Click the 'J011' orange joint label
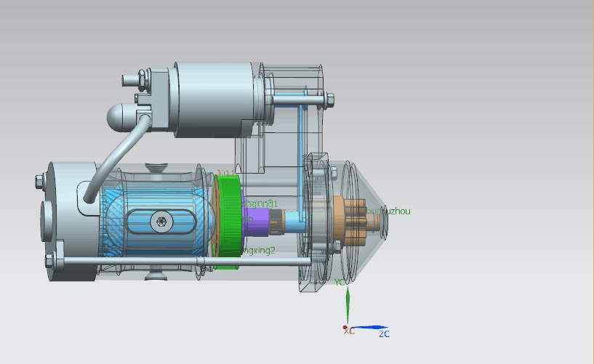594x364 pixels. tap(226, 173)
